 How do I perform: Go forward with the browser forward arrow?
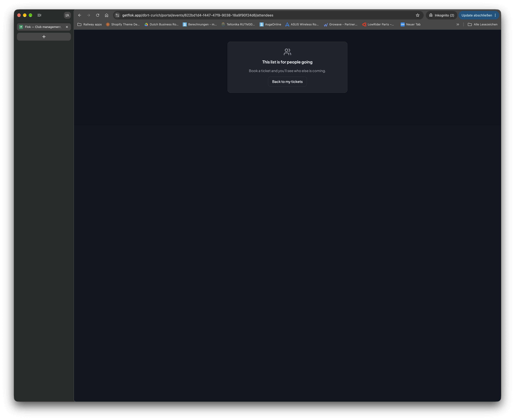[x=89, y=15]
